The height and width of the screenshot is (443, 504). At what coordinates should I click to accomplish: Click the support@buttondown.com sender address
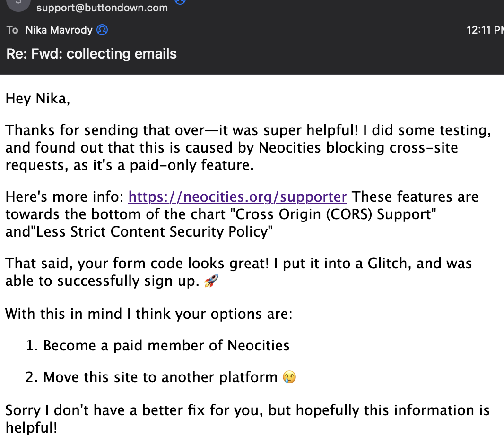pos(102,8)
